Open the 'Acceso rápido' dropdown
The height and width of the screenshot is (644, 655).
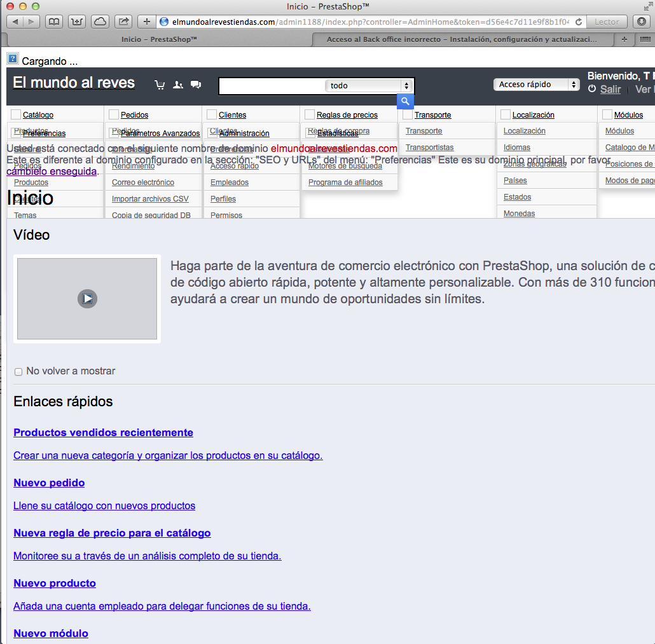pyautogui.click(x=536, y=85)
